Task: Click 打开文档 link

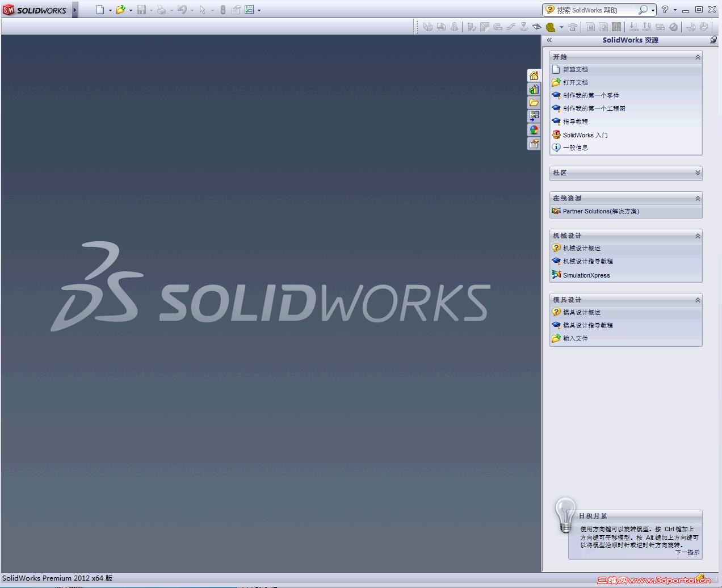Action: coord(575,82)
